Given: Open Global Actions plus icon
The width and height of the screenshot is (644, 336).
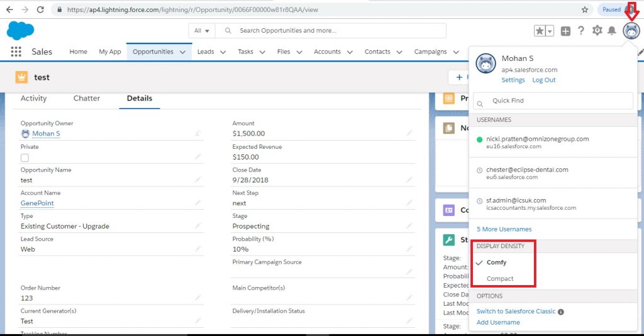Looking at the screenshot, I should pos(565,31).
